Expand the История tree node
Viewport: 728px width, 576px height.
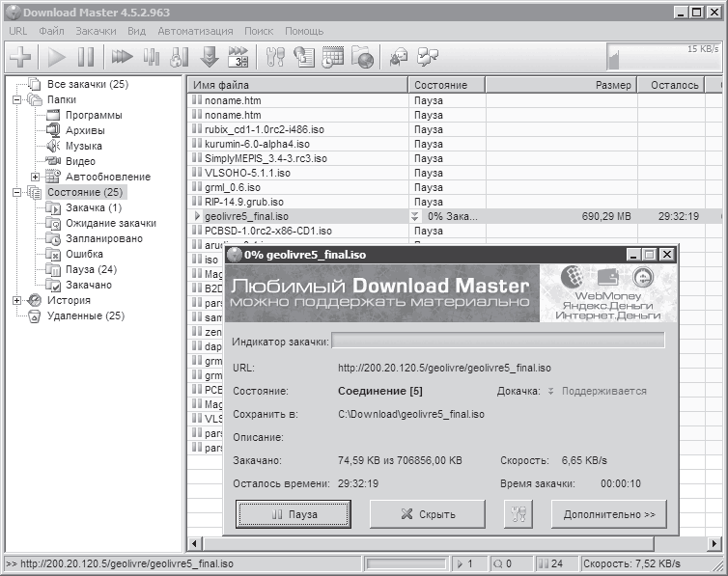pyautogui.click(x=17, y=300)
